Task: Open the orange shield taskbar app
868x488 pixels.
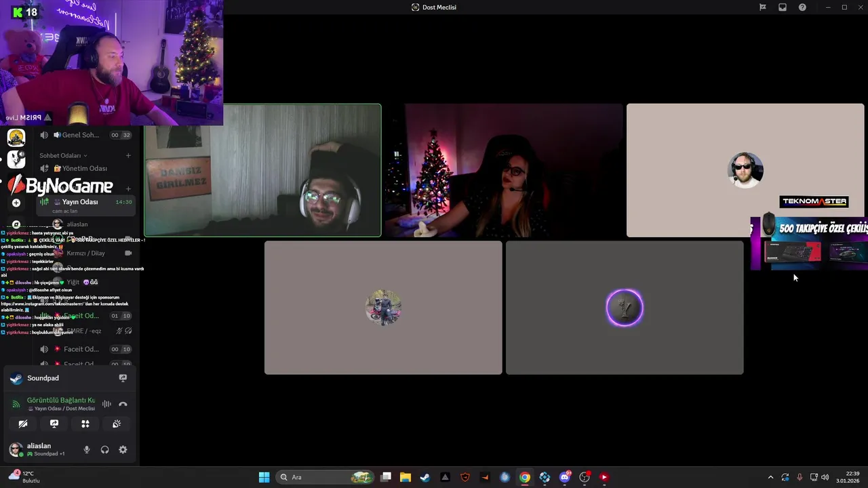Action: coord(465,477)
